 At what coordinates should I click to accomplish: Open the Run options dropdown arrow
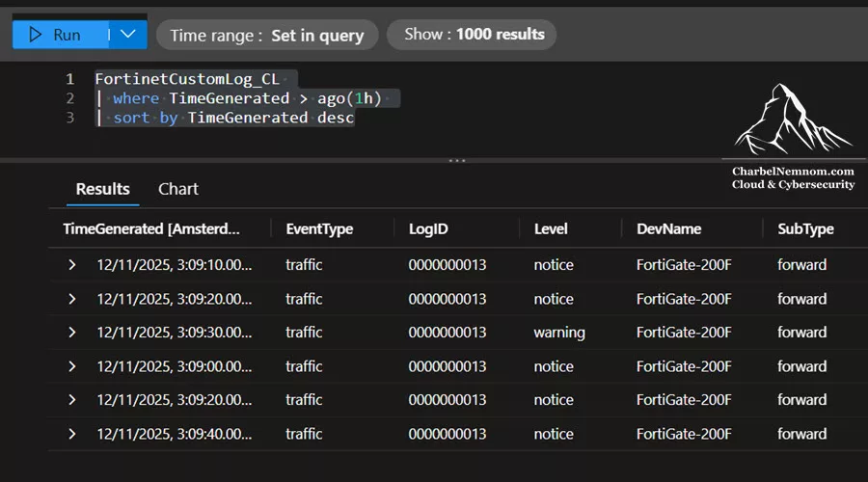pyautogui.click(x=128, y=35)
